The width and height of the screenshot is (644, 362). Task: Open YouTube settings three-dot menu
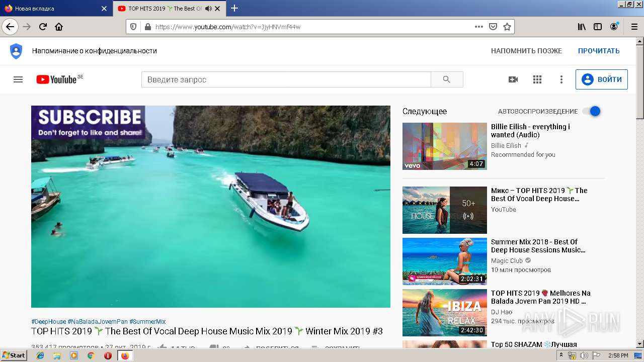click(x=561, y=79)
